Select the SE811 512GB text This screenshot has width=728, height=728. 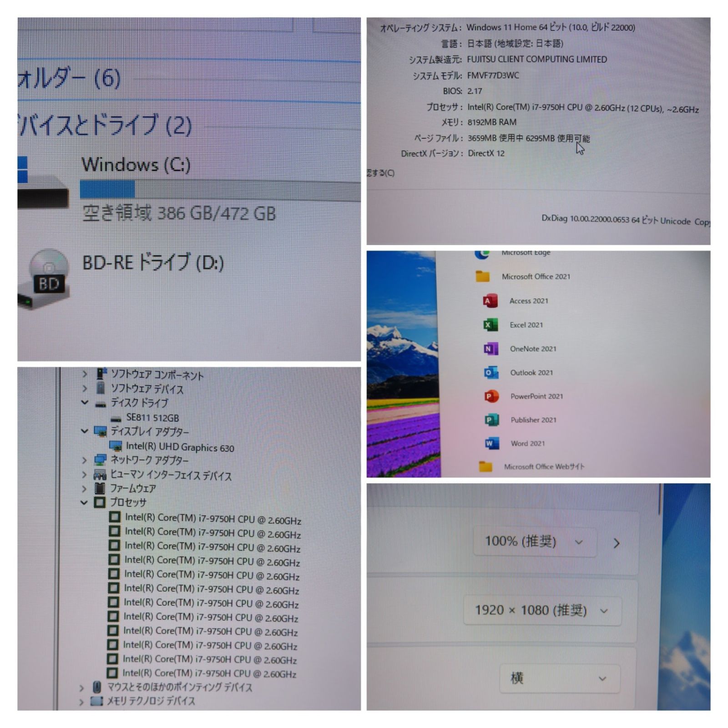click(x=152, y=418)
